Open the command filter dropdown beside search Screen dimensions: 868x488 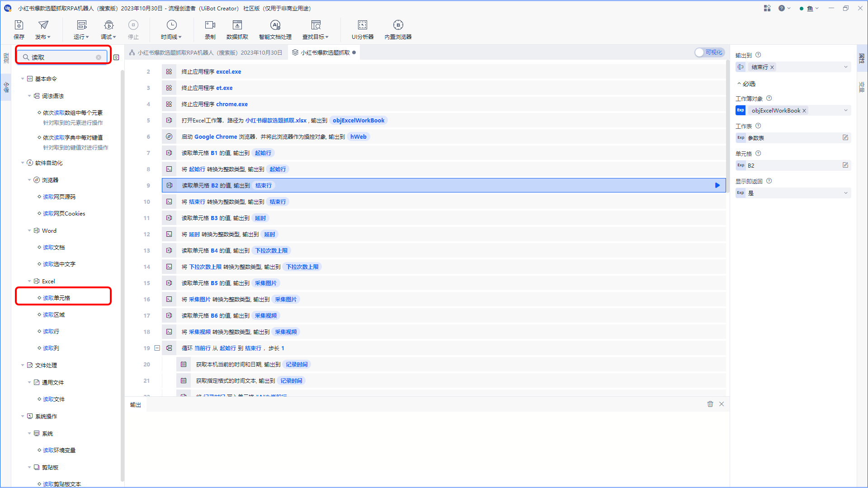[116, 57]
